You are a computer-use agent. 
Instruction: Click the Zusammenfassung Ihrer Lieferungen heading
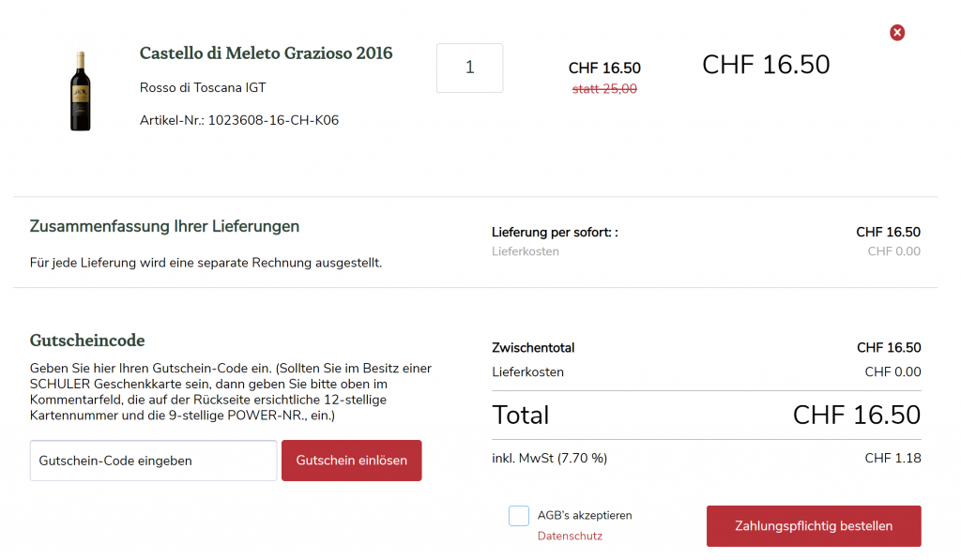click(165, 227)
